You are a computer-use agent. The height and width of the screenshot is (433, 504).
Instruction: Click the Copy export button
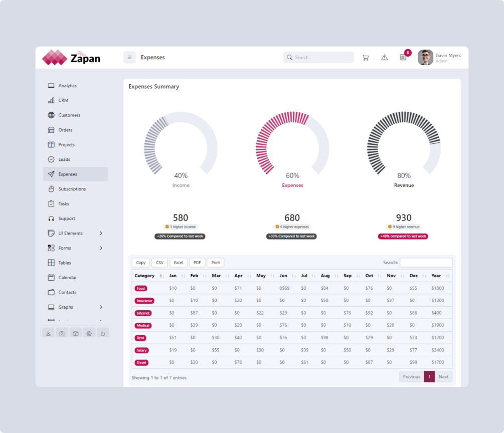coord(141,263)
